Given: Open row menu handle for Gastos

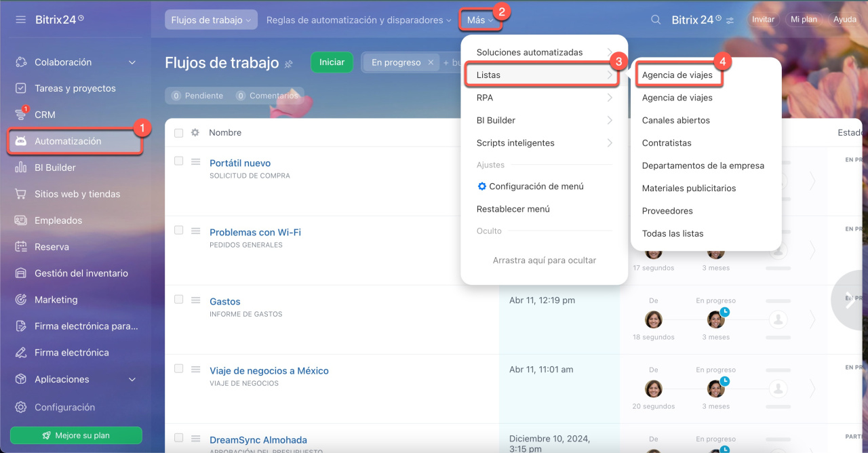Looking at the screenshot, I should coord(195,300).
